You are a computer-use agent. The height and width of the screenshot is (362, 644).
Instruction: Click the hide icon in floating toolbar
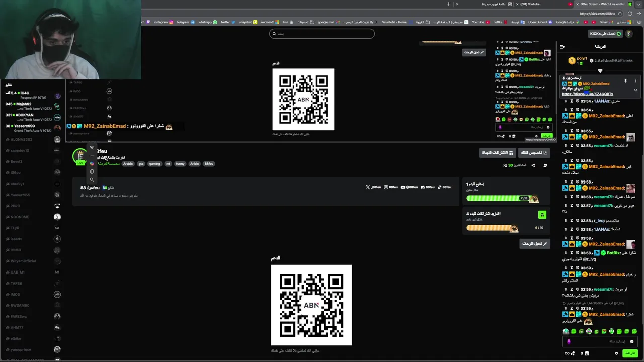(x=92, y=147)
